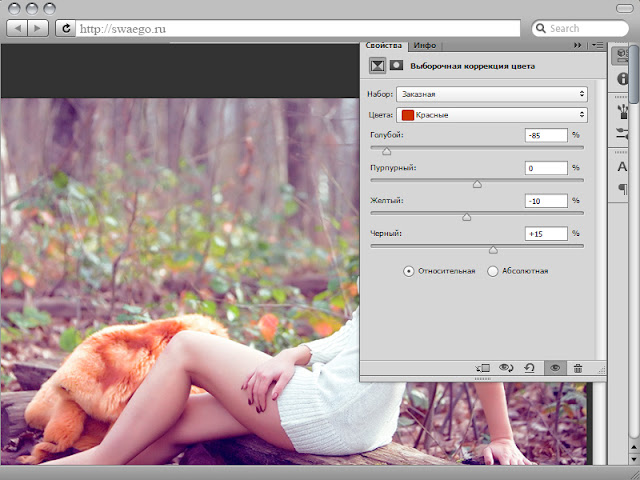This screenshot has width=640, height=480.
Task: Edit the Голубой value field showing -85
Action: click(x=546, y=135)
